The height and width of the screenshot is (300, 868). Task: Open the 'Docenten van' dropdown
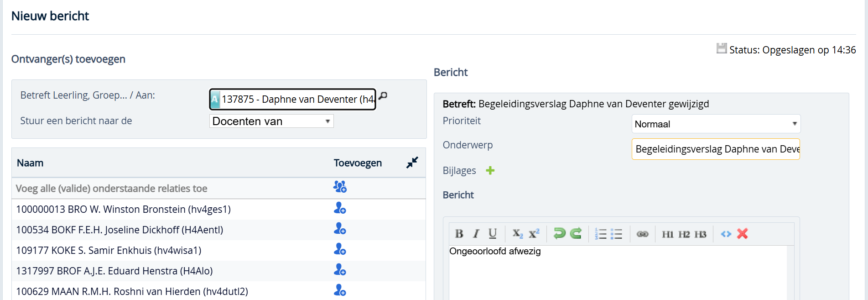click(x=271, y=121)
